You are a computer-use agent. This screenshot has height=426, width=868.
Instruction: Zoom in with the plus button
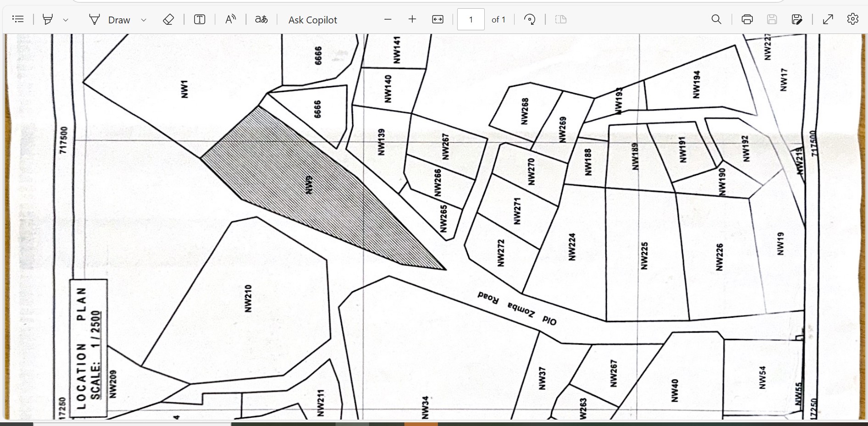point(412,19)
